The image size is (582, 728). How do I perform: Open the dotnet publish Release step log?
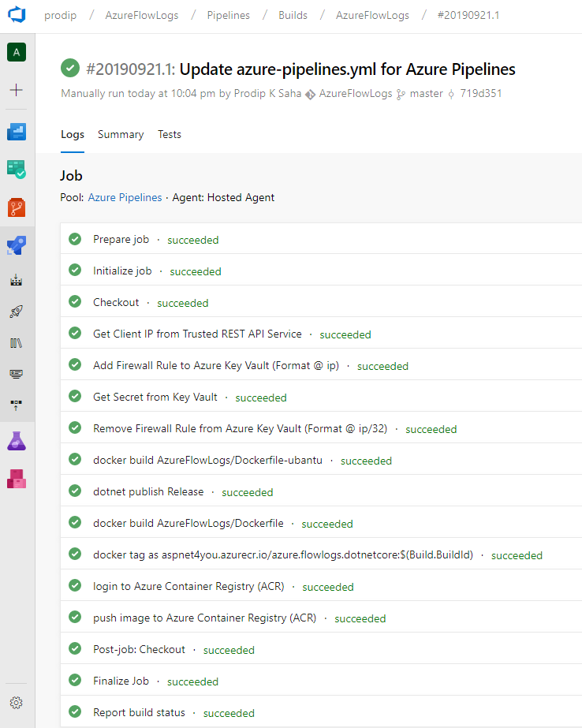tap(321, 491)
